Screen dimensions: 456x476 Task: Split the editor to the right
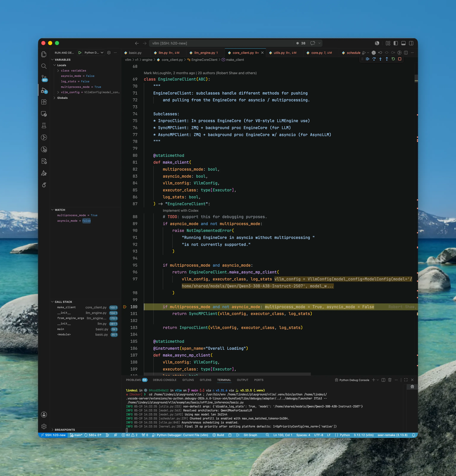pyautogui.click(x=406, y=53)
